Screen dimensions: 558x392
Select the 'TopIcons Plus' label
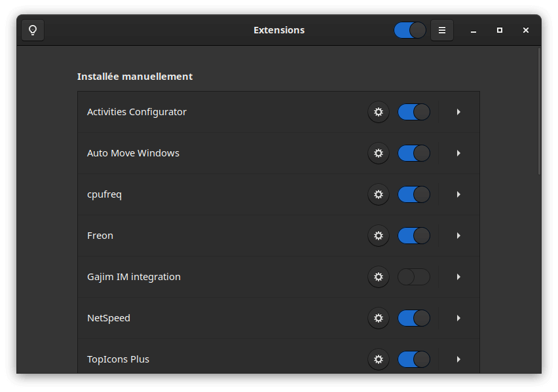118,360
